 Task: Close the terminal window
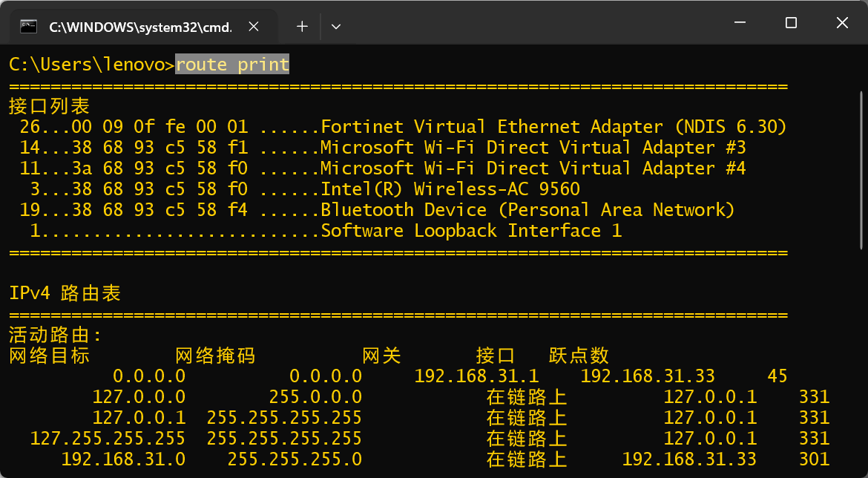842,23
